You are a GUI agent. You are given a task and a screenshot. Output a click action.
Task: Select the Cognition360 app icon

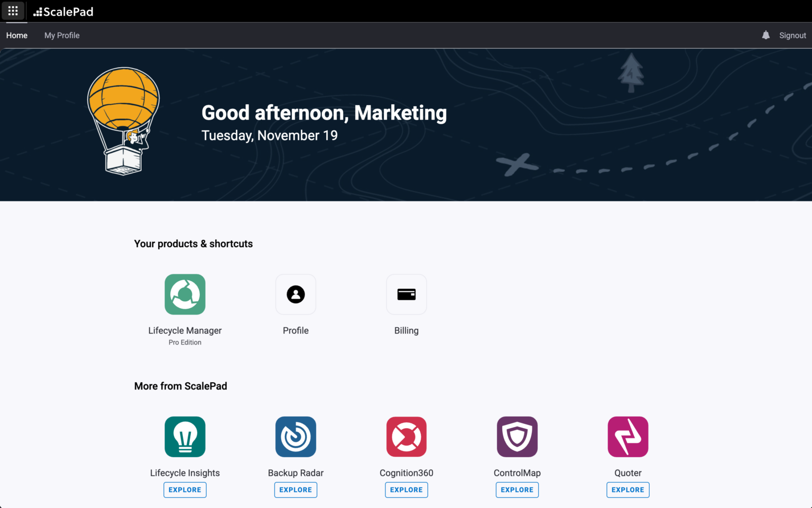tap(406, 437)
